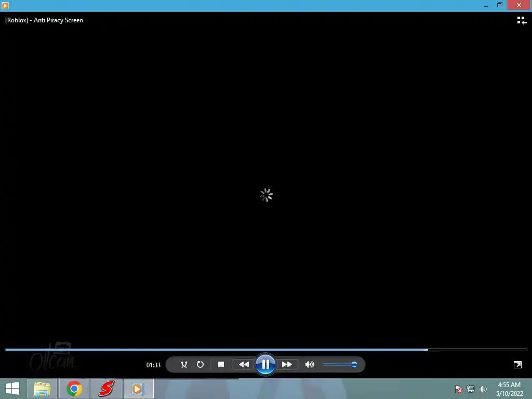Launch Google Chrome from the taskbar
Image resolution: width=532 pixels, height=399 pixels.
pyautogui.click(x=74, y=389)
